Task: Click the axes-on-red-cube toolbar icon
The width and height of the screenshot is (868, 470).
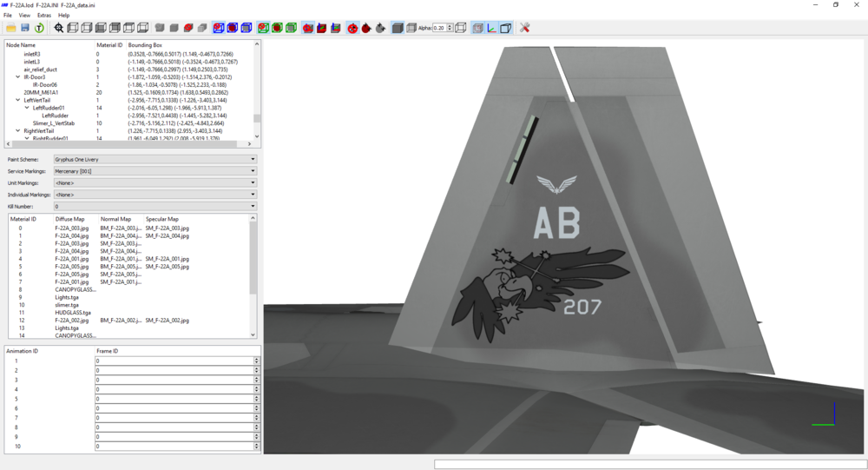Action: coord(322,28)
